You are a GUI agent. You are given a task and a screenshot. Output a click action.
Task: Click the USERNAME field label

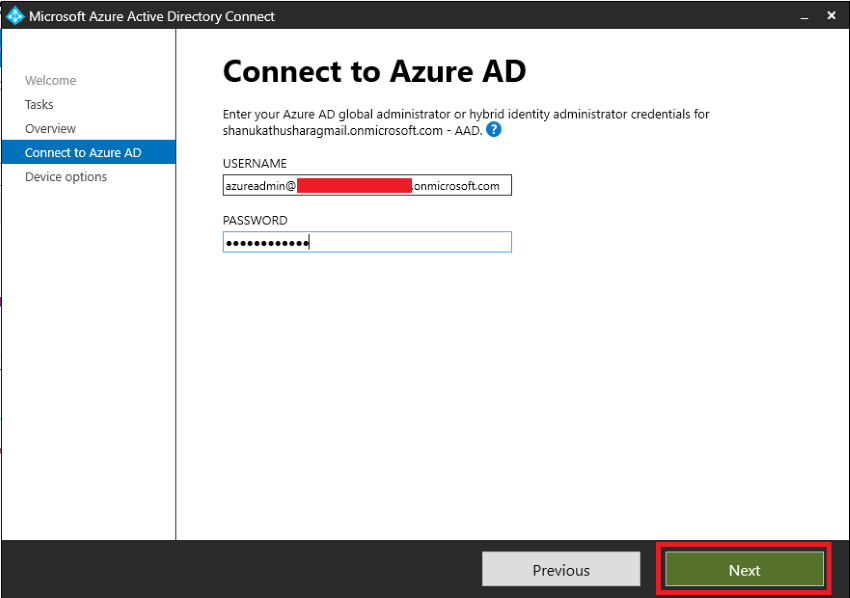tap(255, 163)
